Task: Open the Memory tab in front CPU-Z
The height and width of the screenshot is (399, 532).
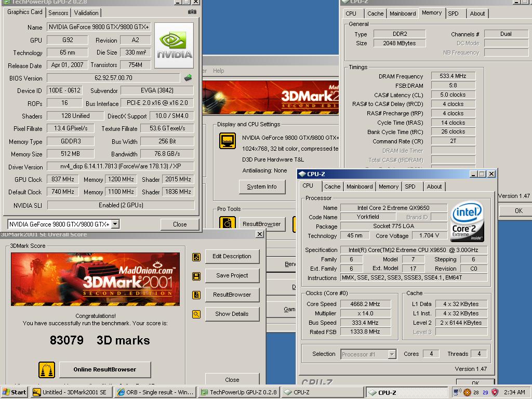Action: tap(389, 187)
